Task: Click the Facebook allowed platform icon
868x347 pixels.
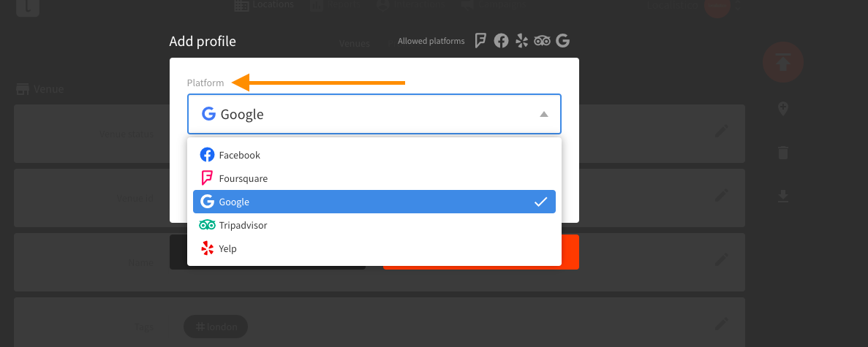Action: 501,40
